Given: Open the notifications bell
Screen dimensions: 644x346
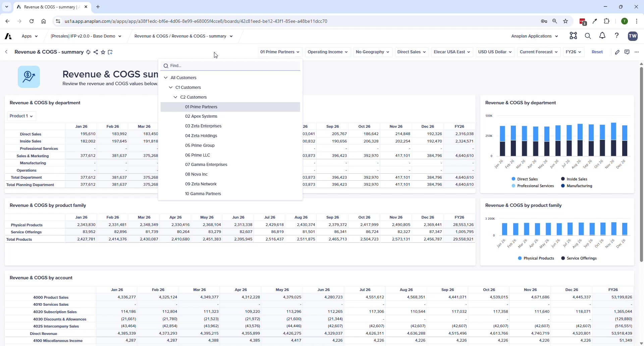Looking at the screenshot, I should 602,36.
